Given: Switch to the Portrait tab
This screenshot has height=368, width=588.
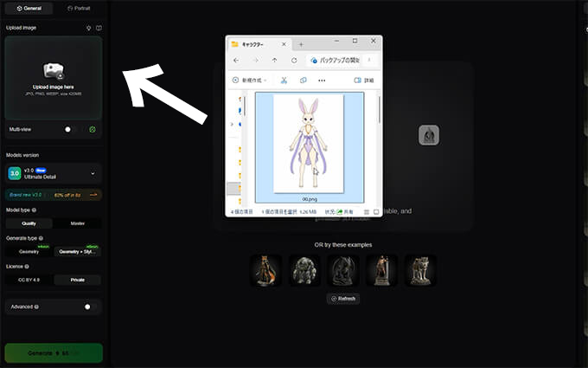Looking at the screenshot, I should coord(79,9).
